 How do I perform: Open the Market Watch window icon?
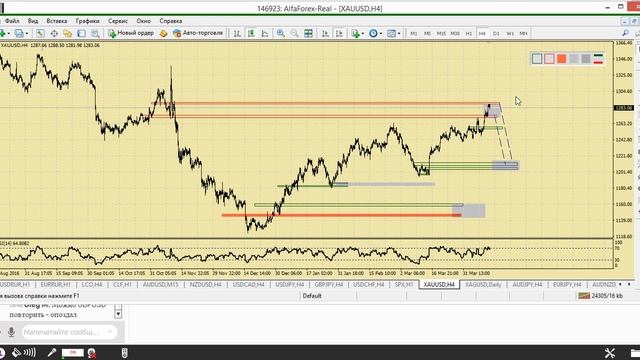[40, 33]
